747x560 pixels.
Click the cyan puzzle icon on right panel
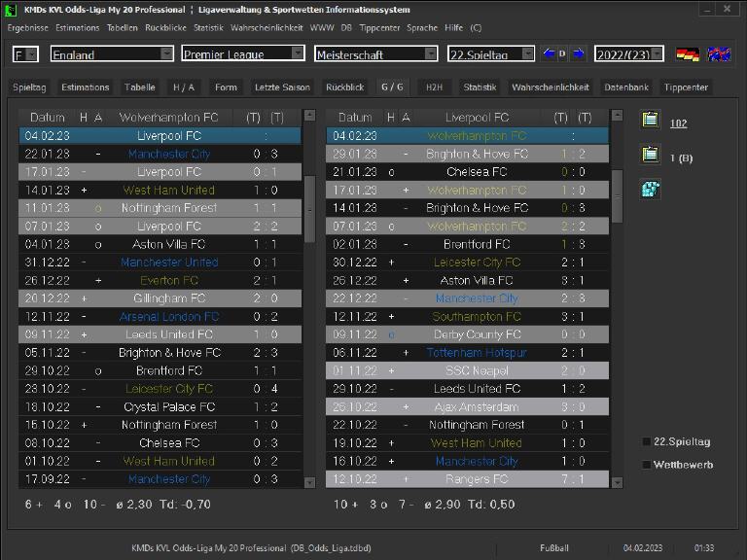coord(651,189)
